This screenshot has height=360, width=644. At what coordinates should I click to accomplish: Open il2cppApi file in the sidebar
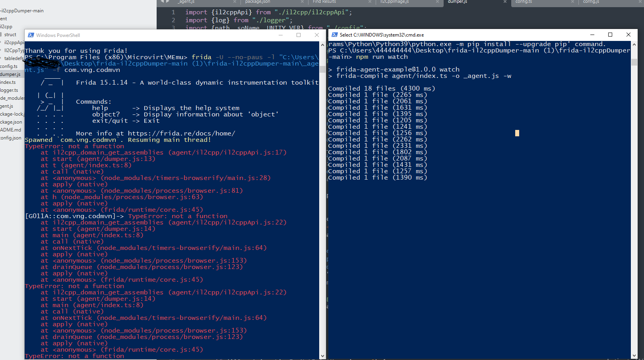14,43
